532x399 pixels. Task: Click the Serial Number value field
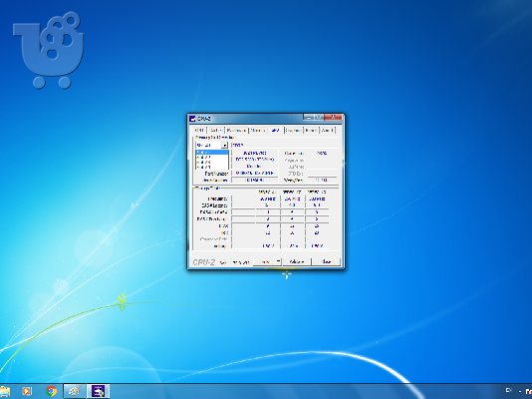point(254,180)
